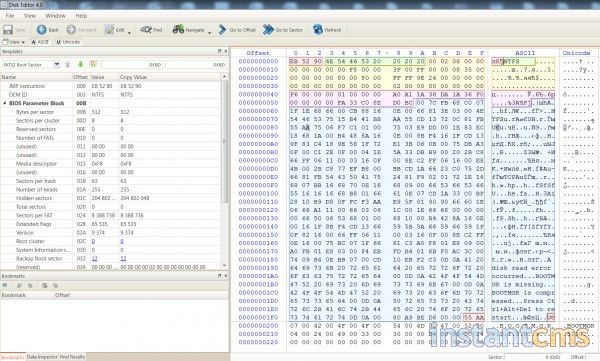
Task: Click offset 00000001F0 in hex view
Action: pos(258,317)
